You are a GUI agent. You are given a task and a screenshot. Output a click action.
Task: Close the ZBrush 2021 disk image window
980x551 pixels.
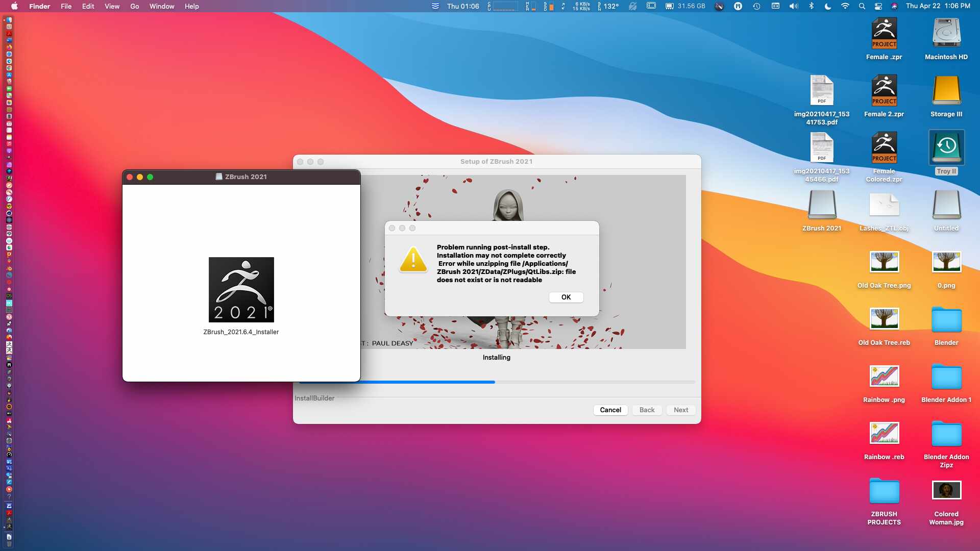pyautogui.click(x=130, y=177)
